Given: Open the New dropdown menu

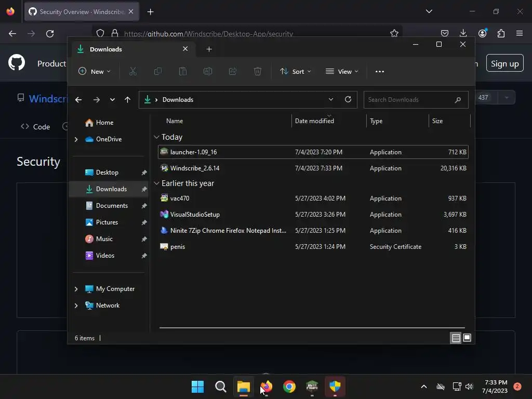Looking at the screenshot, I should click(95, 71).
